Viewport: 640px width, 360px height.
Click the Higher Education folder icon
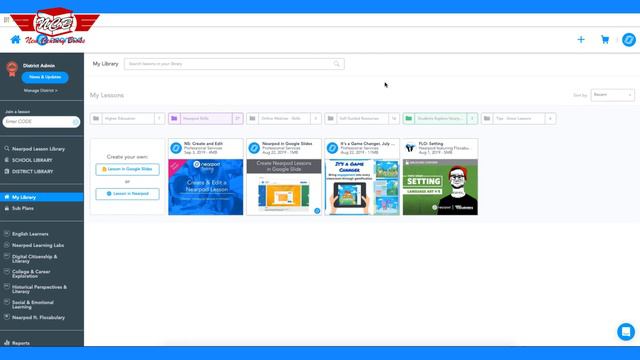(96, 118)
